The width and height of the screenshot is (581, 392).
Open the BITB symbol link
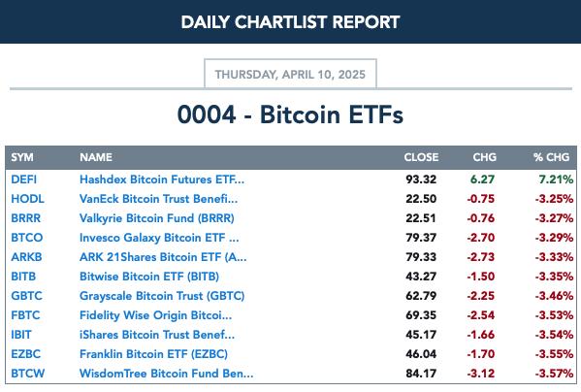coord(23,277)
